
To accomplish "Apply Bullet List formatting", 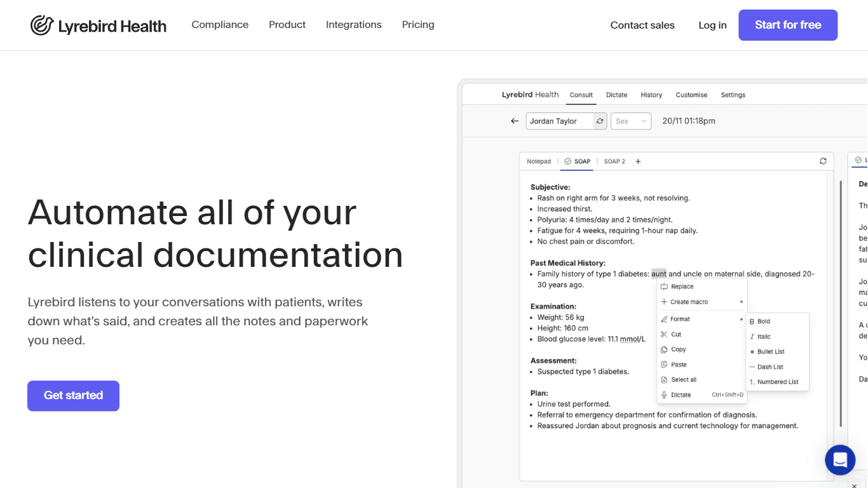I will 777,351.
